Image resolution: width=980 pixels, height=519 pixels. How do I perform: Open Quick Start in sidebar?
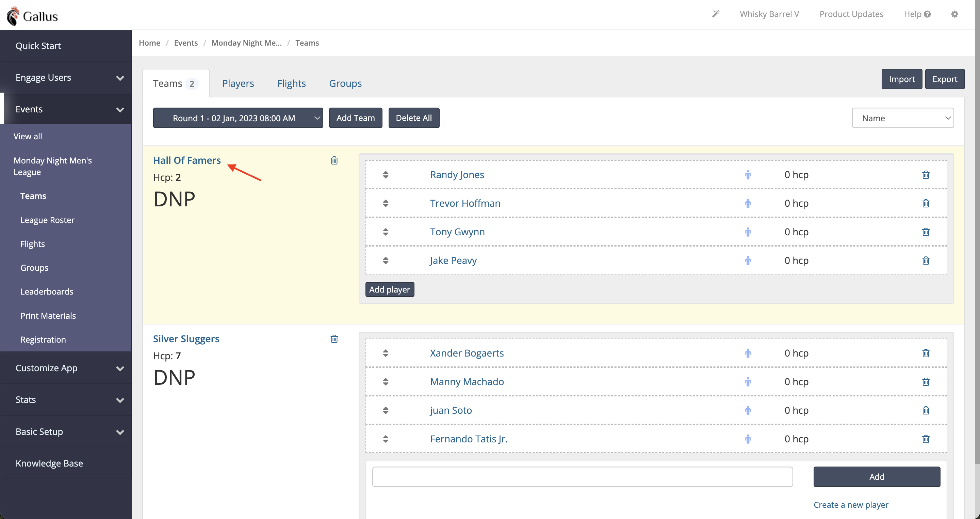pyautogui.click(x=66, y=46)
